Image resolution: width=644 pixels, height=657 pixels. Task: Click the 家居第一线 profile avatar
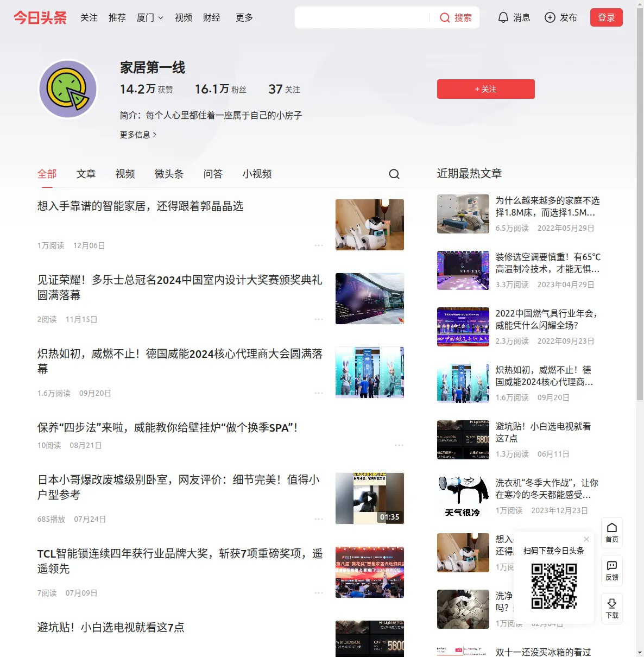pos(68,89)
